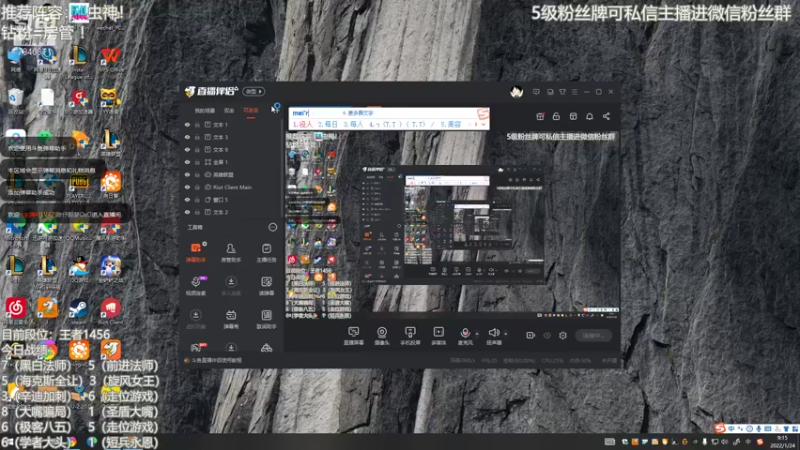
Task: Expand the IME candidate list down arrow
Action: [484, 124]
